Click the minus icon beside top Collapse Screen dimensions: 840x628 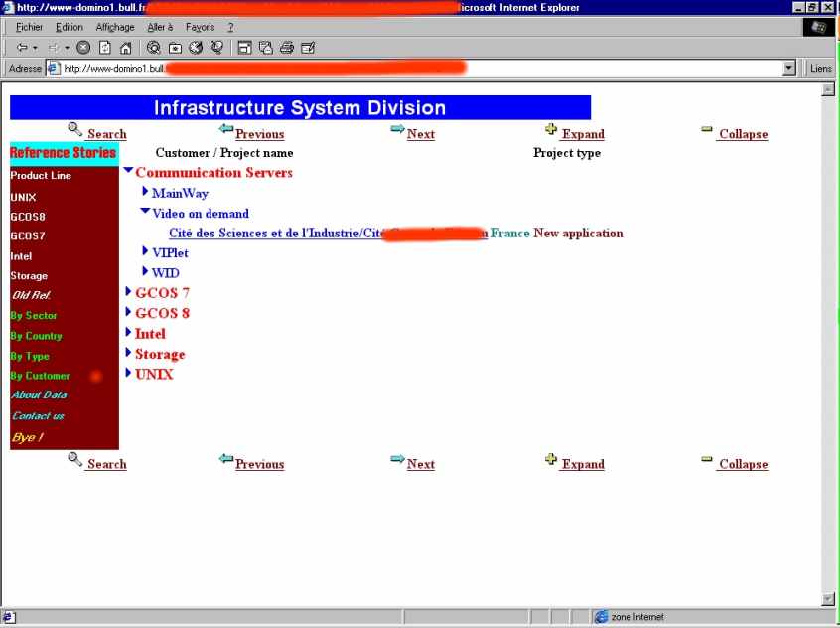point(707,129)
